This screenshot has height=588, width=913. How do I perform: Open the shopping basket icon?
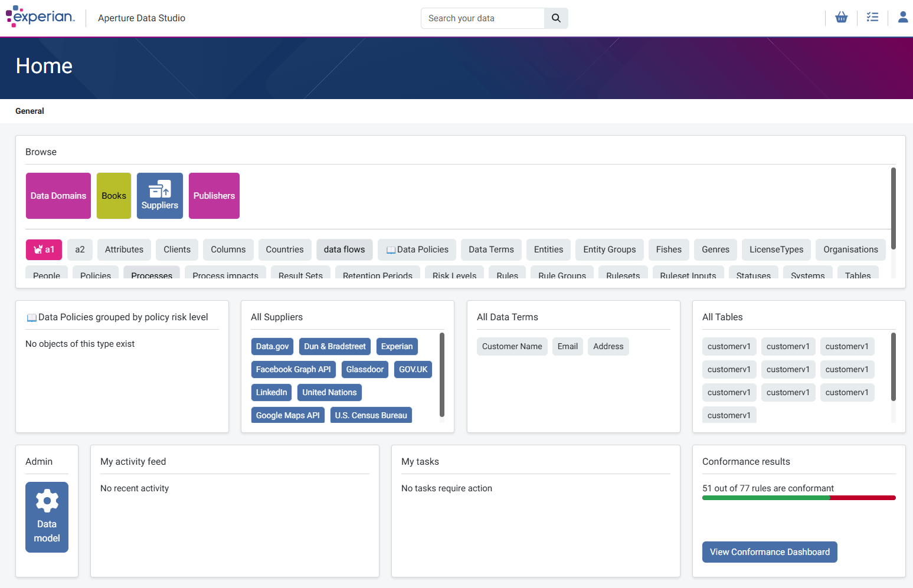[841, 18]
